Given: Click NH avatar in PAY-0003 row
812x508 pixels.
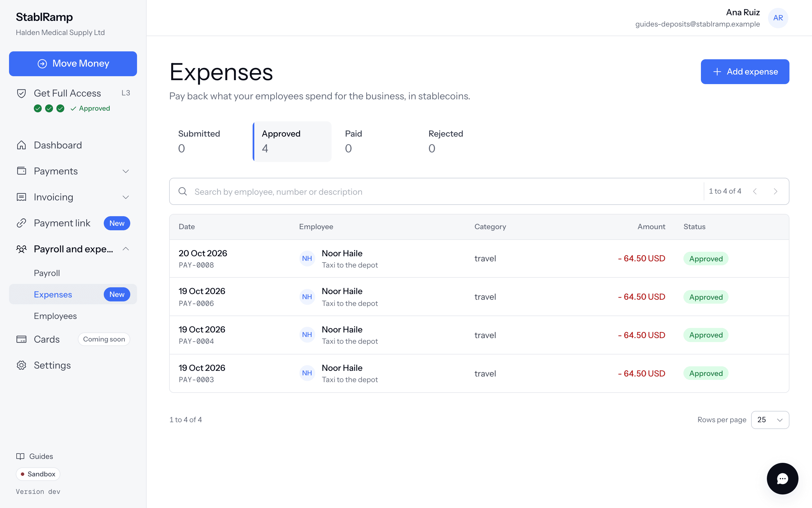Looking at the screenshot, I should (307, 373).
